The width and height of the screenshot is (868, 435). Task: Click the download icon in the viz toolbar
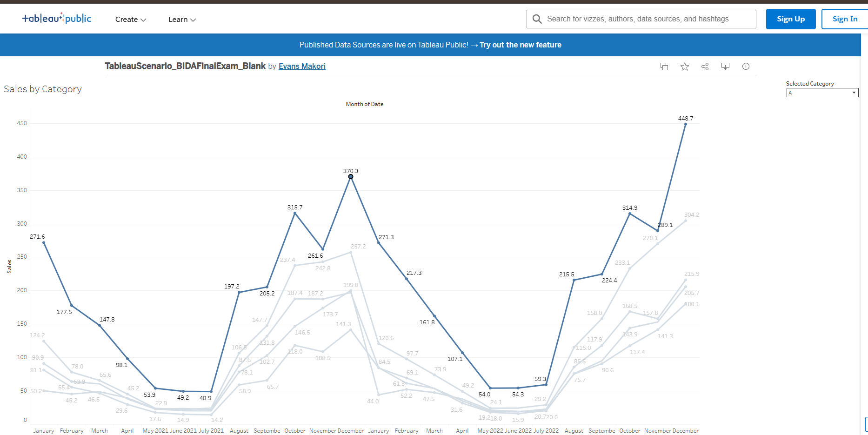click(725, 67)
